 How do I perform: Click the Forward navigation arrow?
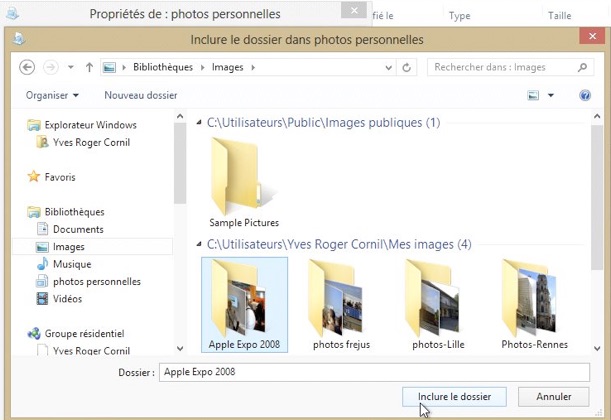click(50, 67)
